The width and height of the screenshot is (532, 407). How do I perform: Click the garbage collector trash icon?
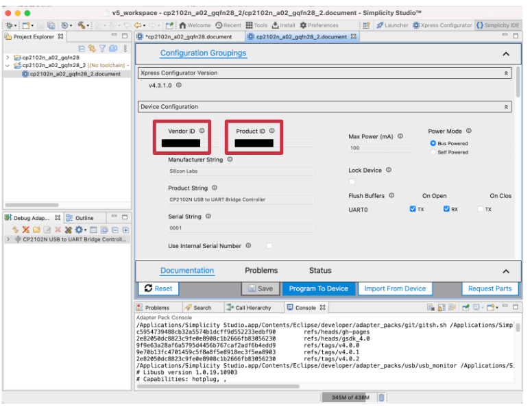tap(381, 397)
